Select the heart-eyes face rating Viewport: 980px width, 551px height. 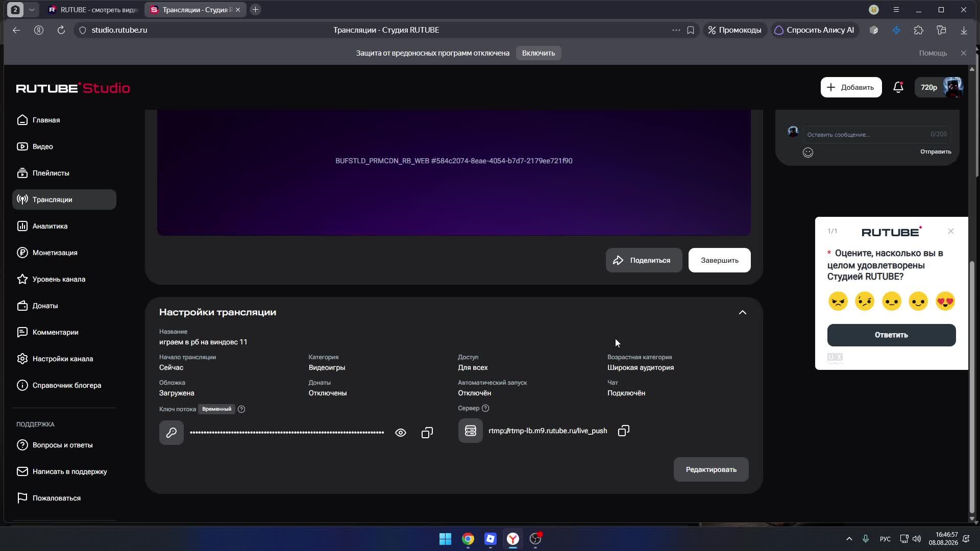[945, 301]
